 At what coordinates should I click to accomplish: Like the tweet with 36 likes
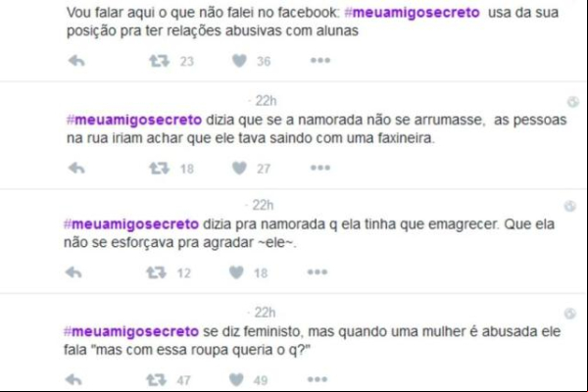pyautogui.click(x=239, y=61)
